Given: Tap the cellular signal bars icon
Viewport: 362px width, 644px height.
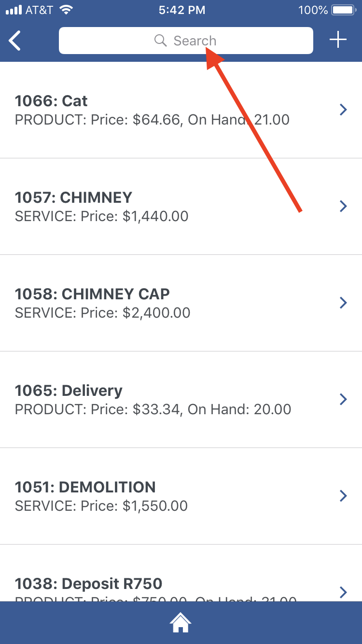Looking at the screenshot, I should point(14,10).
